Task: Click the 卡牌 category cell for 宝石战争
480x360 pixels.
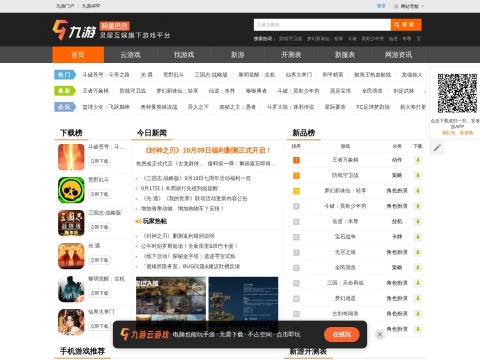Action: [397, 237]
